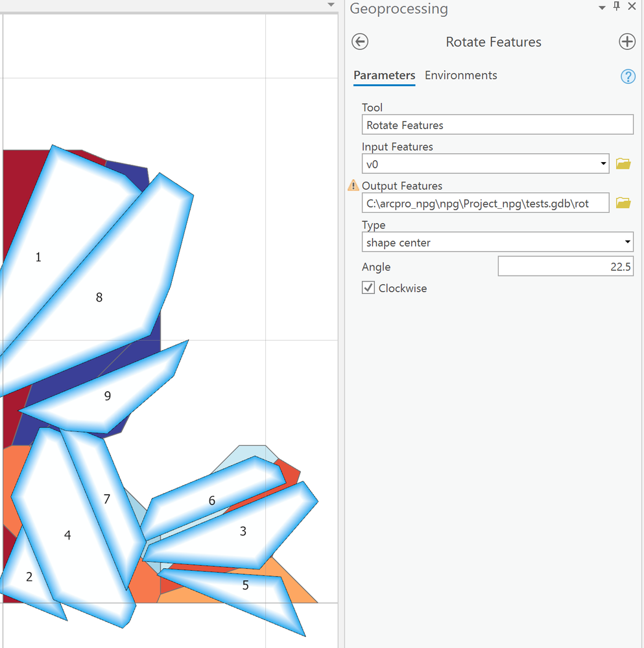
Task: Pin the Geoprocessing pane
Action: (x=616, y=6)
